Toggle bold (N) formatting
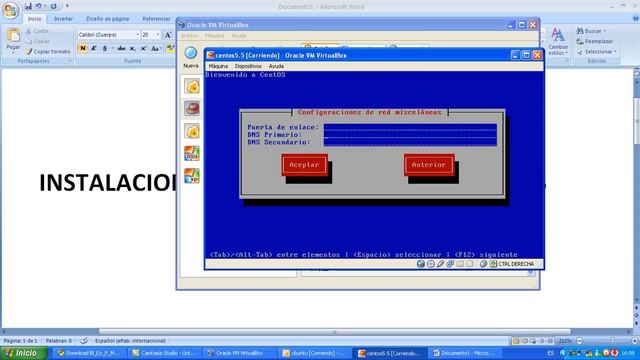Image resolution: width=640 pixels, height=360 pixels. coord(83,48)
